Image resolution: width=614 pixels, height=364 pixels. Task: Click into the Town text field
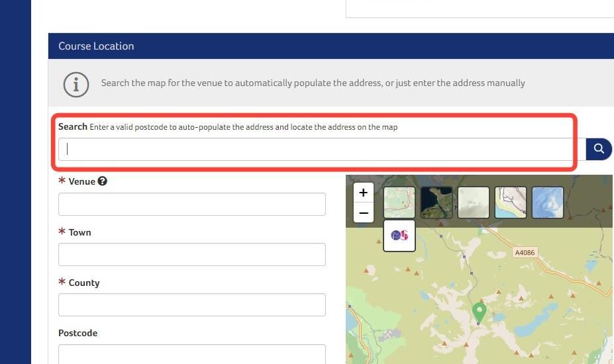coord(192,254)
